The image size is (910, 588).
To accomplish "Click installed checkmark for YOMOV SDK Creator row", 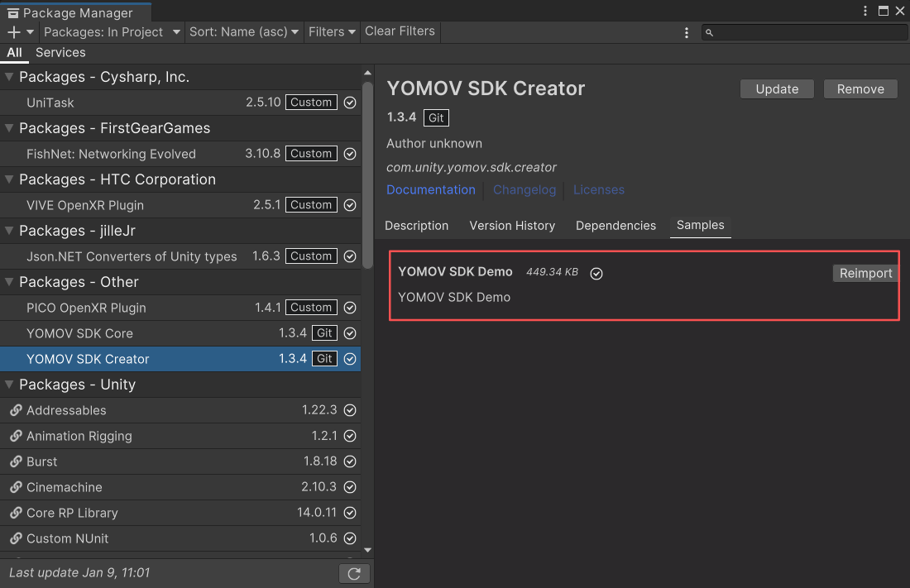I will click(x=350, y=359).
